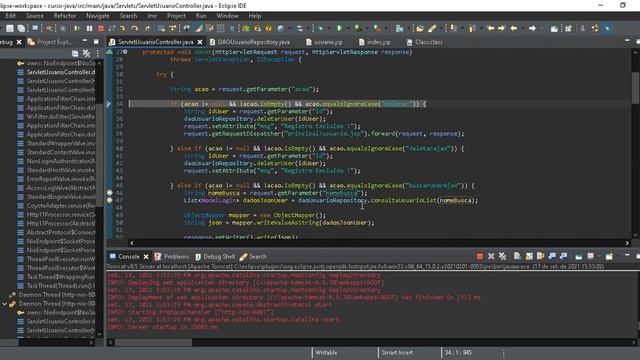
Task: Click the Step Return debug icon
Action: coord(147,28)
